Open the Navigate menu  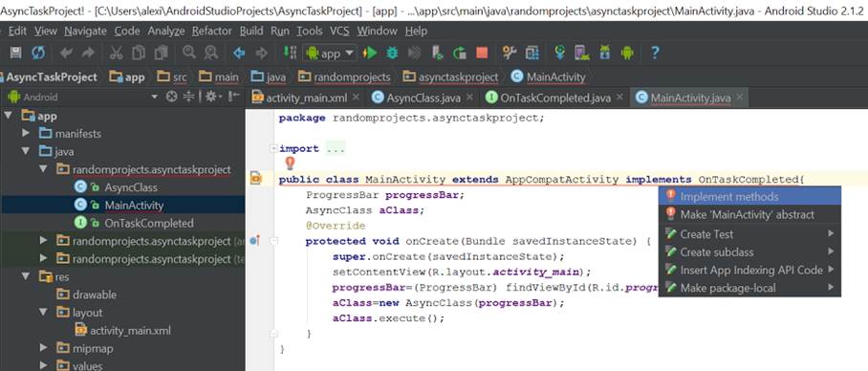click(x=85, y=31)
